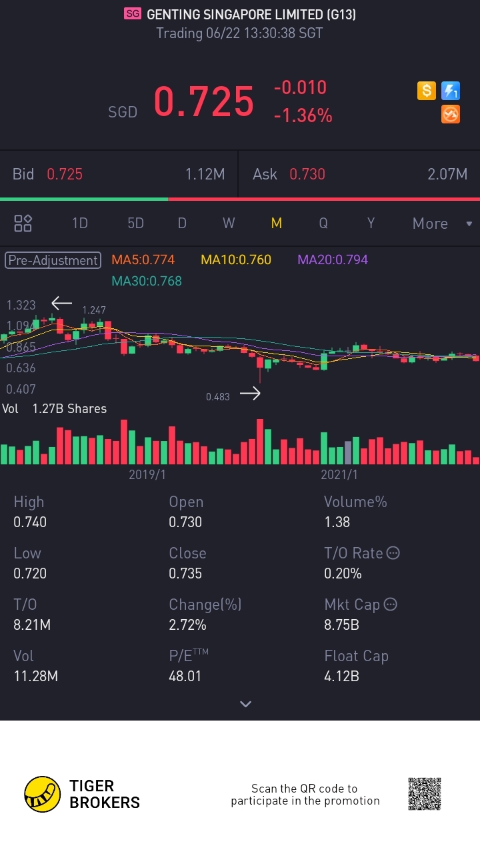Tap the Change(%) 2.72% value
The image size is (480, 868).
click(x=187, y=624)
